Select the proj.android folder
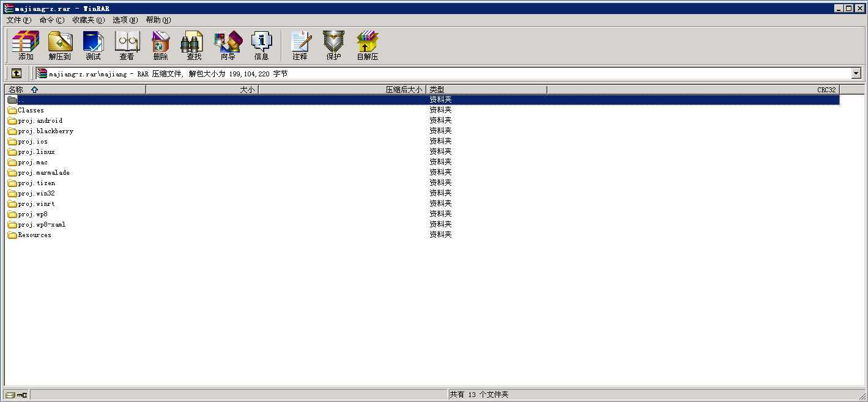Image resolution: width=868 pixels, height=402 pixels. (x=40, y=121)
